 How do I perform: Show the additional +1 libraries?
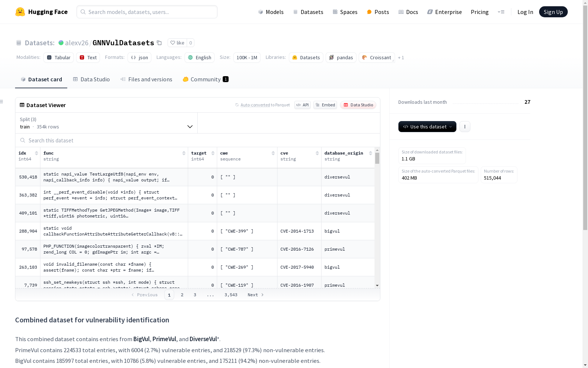(401, 57)
